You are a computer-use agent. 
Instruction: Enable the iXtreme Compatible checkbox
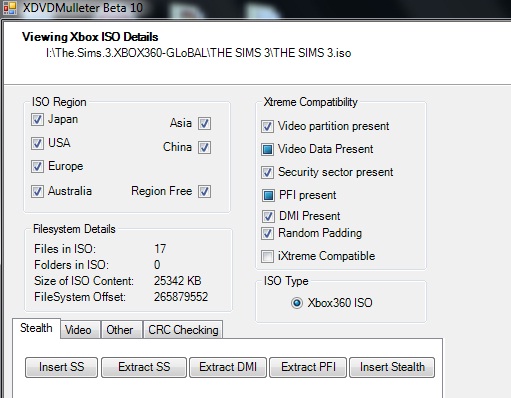pyautogui.click(x=267, y=256)
